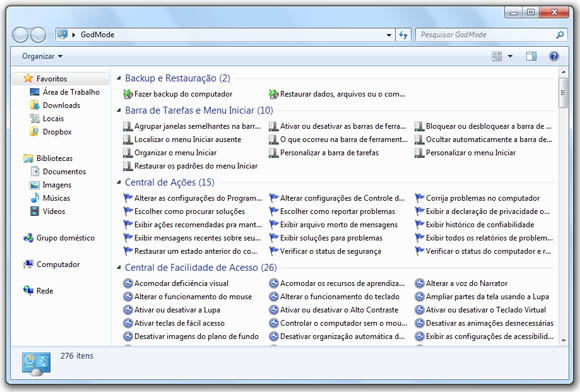Open Músicas library
The image size is (580, 392).
50,198
